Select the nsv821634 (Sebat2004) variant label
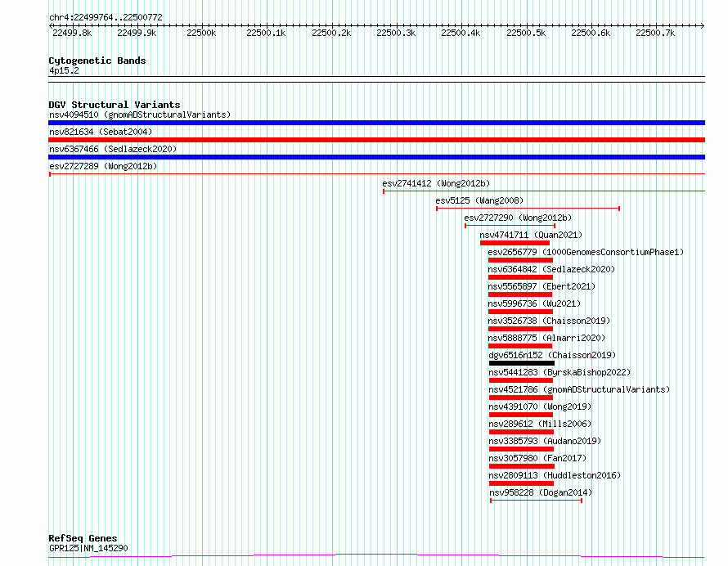Image resolution: width=728 pixels, height=566 pixels. 101,132
